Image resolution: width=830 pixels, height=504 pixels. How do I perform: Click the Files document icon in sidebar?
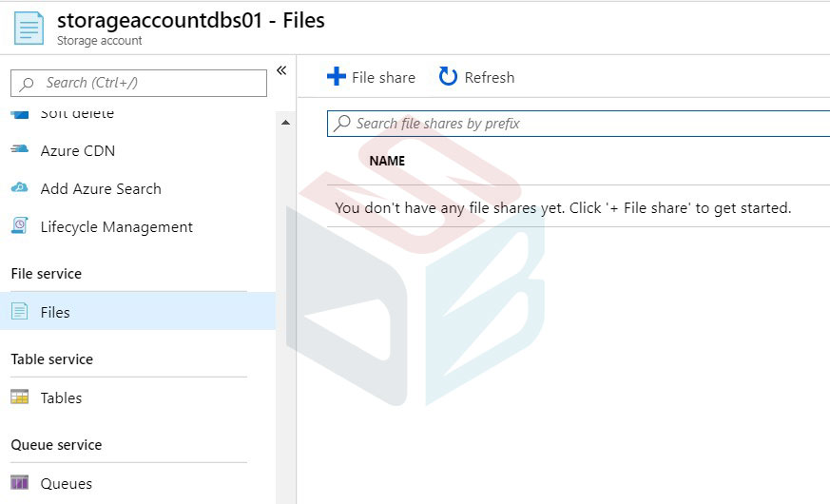(x=20, y=311)
